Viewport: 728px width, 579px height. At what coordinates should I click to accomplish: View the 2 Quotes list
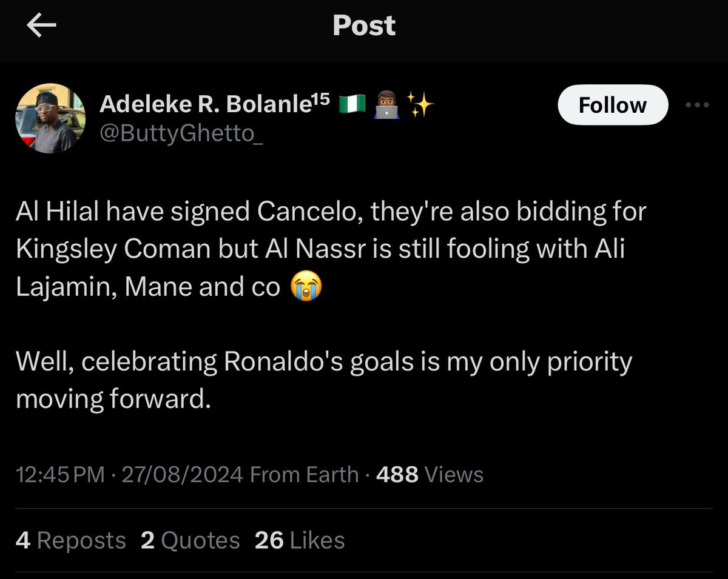190,540
